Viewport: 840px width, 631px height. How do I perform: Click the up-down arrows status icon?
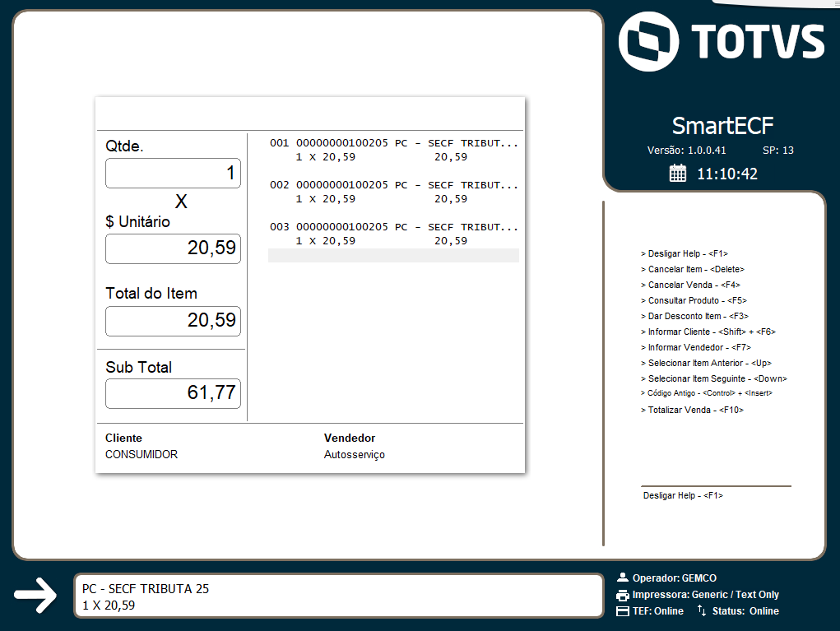(x=702, y=610)
